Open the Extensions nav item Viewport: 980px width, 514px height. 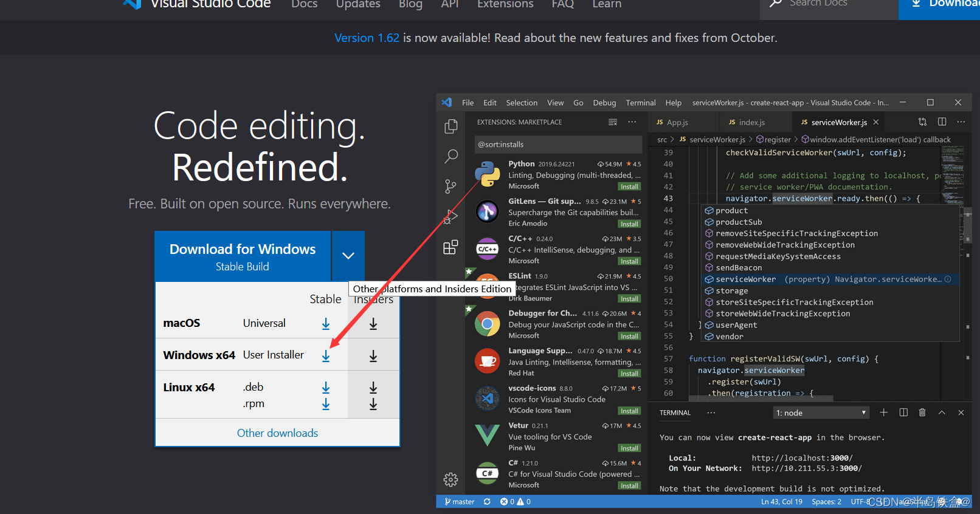click(505, 4)
